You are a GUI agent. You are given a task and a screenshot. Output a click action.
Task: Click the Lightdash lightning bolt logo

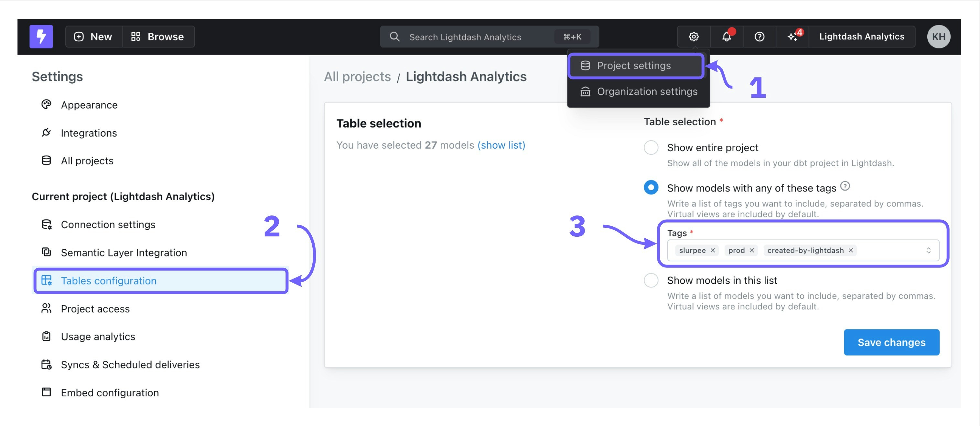coord(41,36)
